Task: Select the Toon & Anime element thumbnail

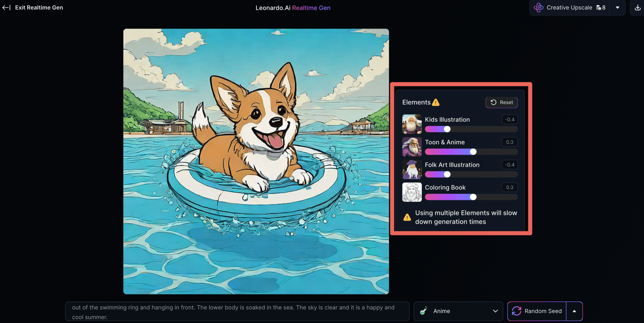Action: [412, 147]
